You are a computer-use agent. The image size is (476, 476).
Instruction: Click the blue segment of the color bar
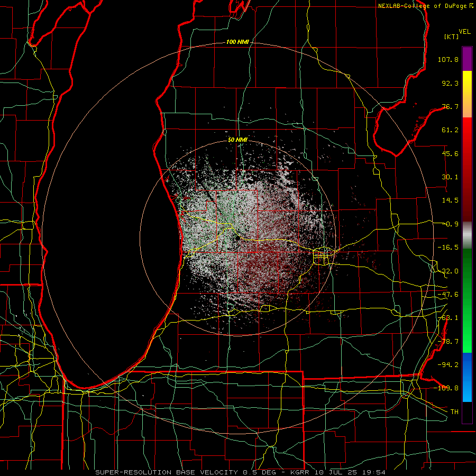(x=467, y=377)
